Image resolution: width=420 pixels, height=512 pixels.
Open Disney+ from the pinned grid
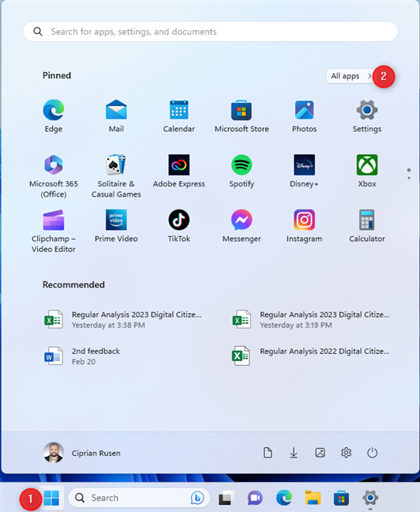tap(304, 171)
